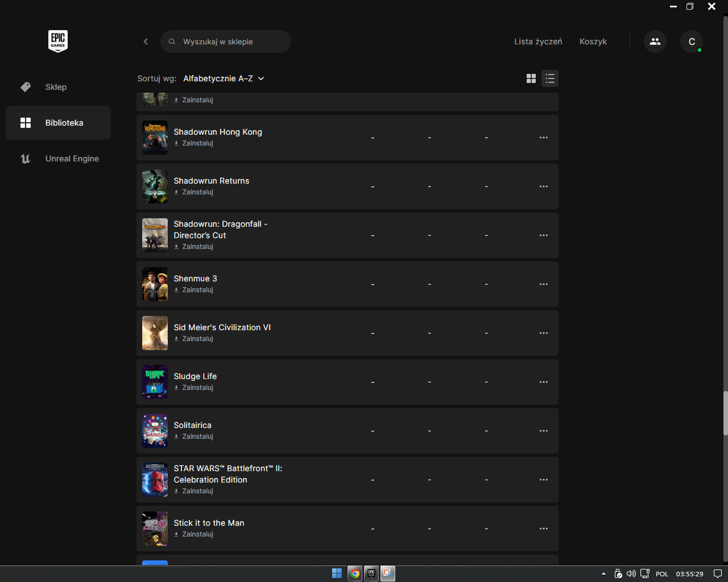Click Zainstaluj for Shadowrun: Dragonfall Director's Cut
The image size is (728, 582).
tap(193, 247)
